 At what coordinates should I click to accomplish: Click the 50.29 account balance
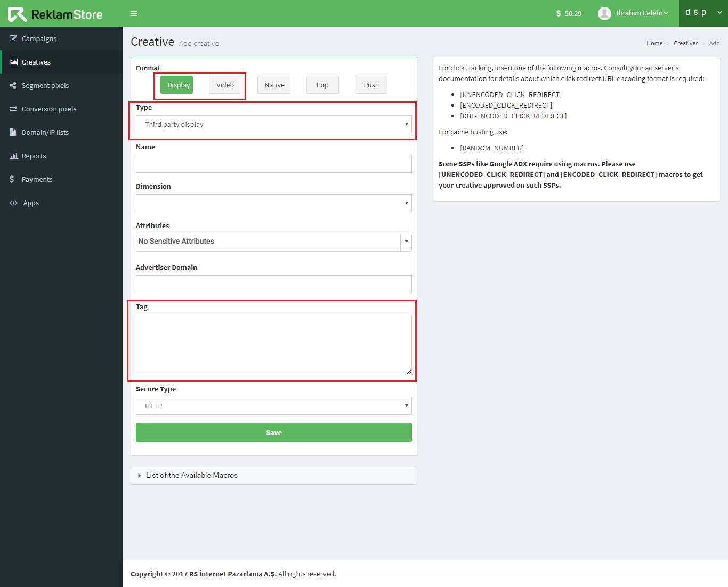coord(573,13)
